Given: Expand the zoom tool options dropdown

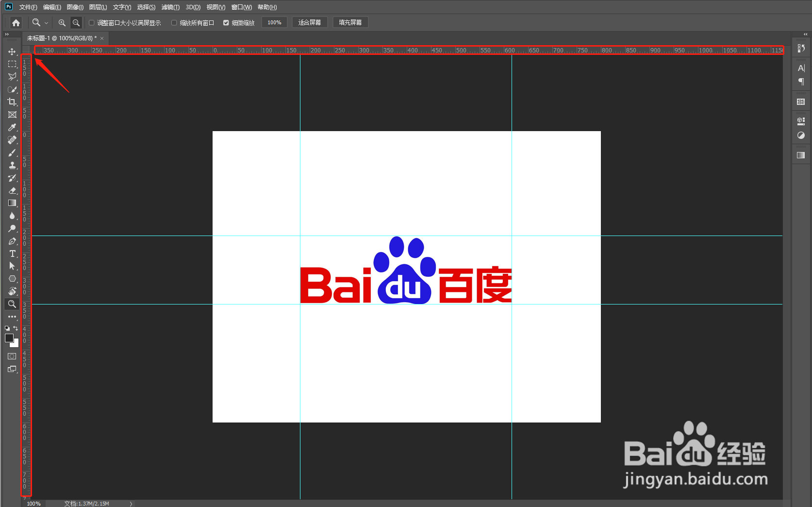Looking at the screenshot, I should click(46, 22).
